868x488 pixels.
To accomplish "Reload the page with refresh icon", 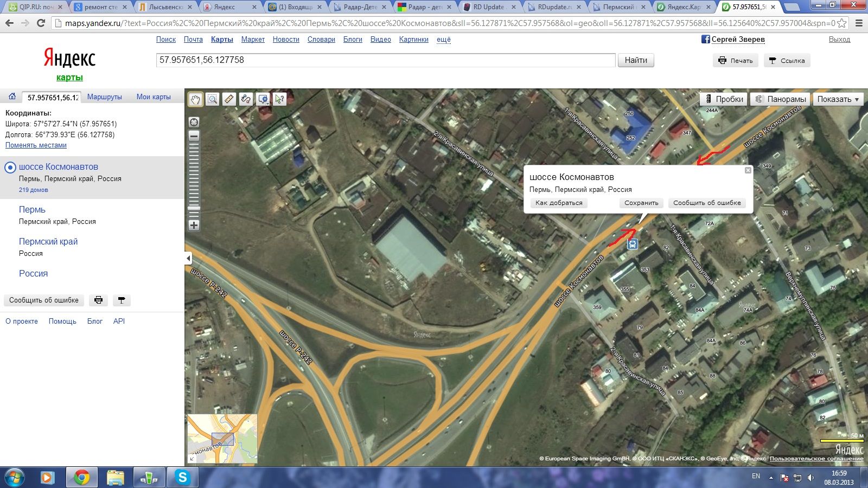I will pyautogui.click(x=41, y=23).
